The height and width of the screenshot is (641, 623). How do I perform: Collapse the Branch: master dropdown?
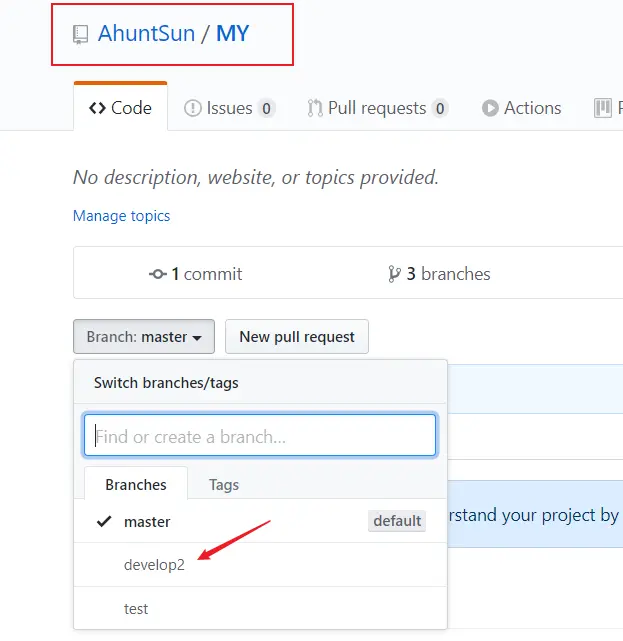144,336
